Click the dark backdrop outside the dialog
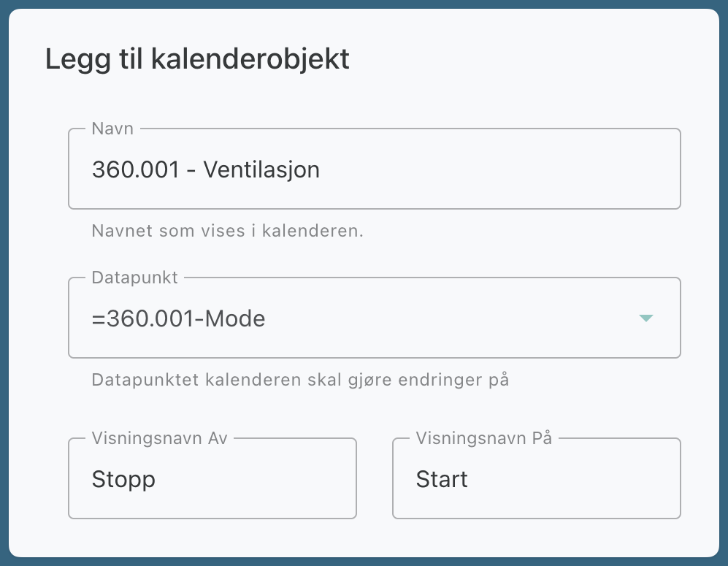728x566 pixels. coord(4,292)
